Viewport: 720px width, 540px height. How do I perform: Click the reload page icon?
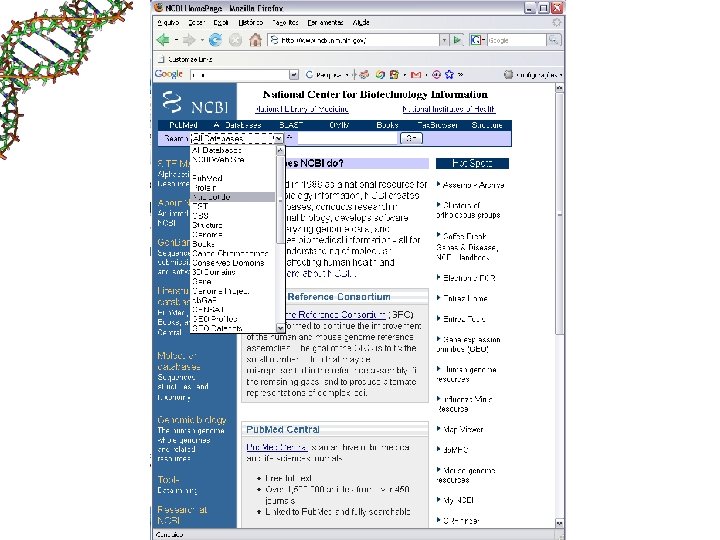click(x=215, y=40)
